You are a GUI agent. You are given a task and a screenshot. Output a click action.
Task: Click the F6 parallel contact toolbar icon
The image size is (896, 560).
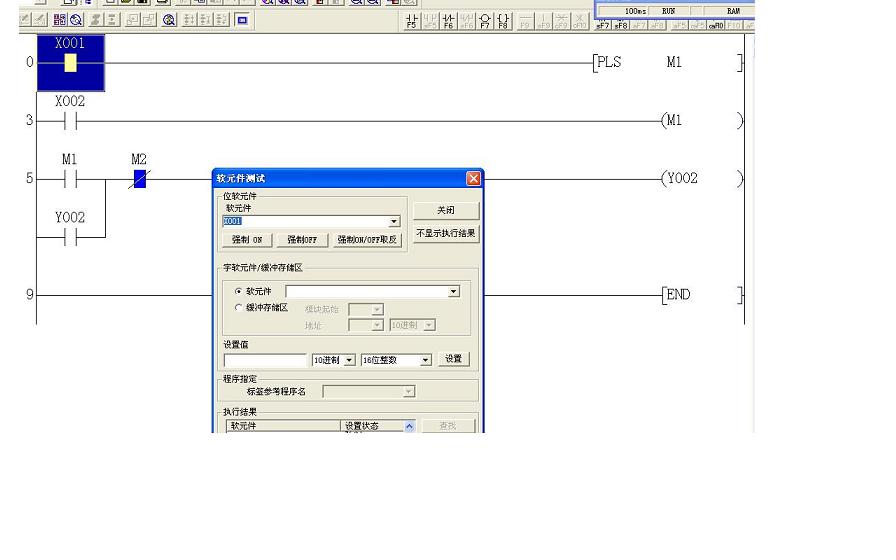(x=449, y=20)
